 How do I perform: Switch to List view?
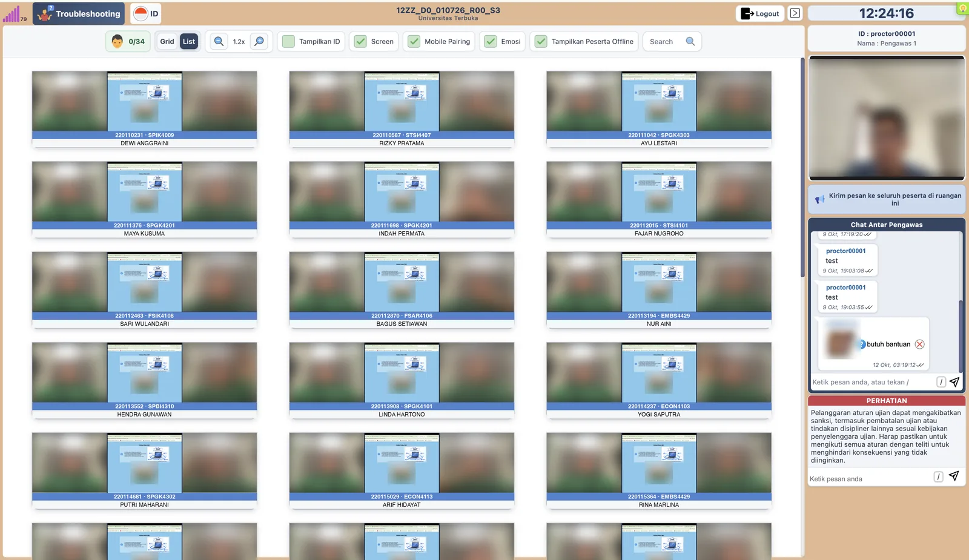[189, 41]
